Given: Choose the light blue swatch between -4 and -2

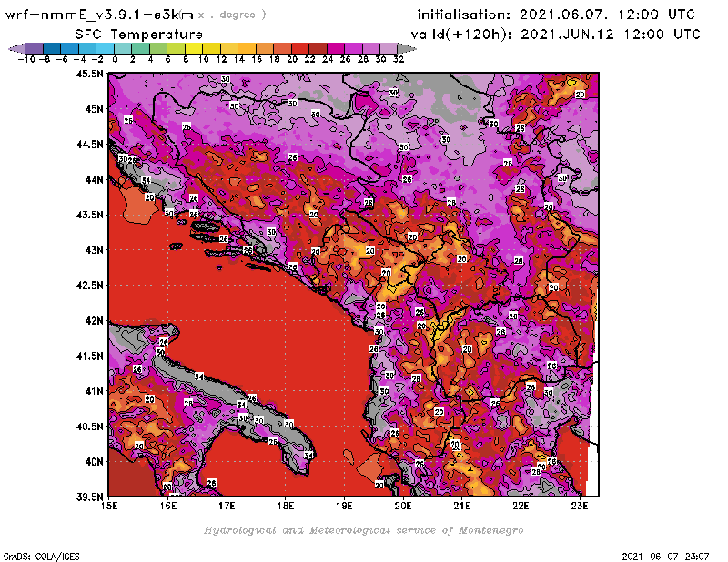Looking at the screenshot, I should (x=87, y=49).
